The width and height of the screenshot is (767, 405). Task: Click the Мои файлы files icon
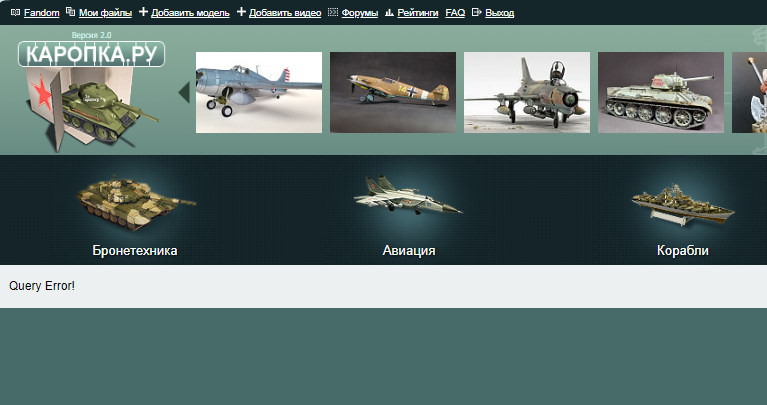(x=70, y=13)
